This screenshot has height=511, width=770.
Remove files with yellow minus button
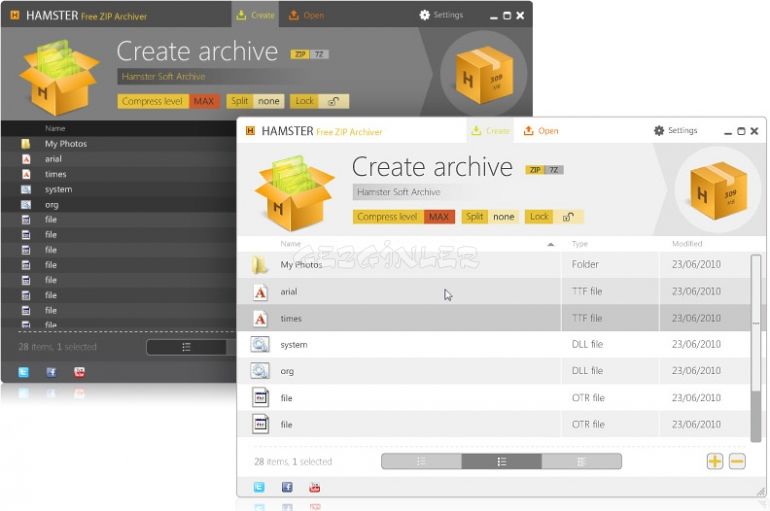tap(737, 461)
